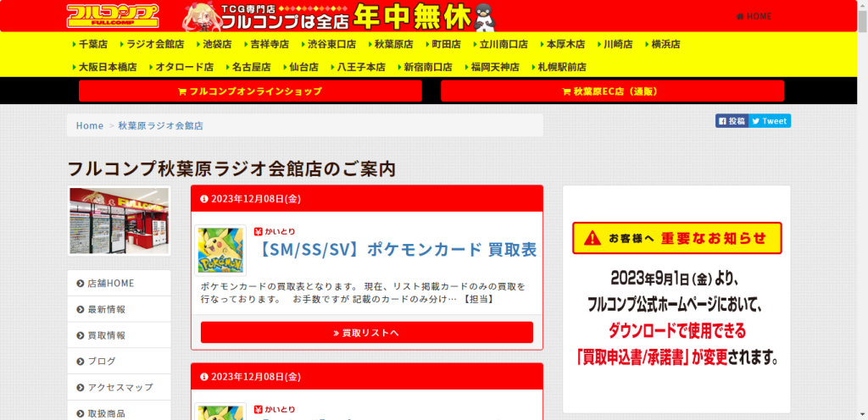The height and width of the screenshot is (420, 868).
Task: Open 札幌駅前店 store link
Action: coord(559,67)
